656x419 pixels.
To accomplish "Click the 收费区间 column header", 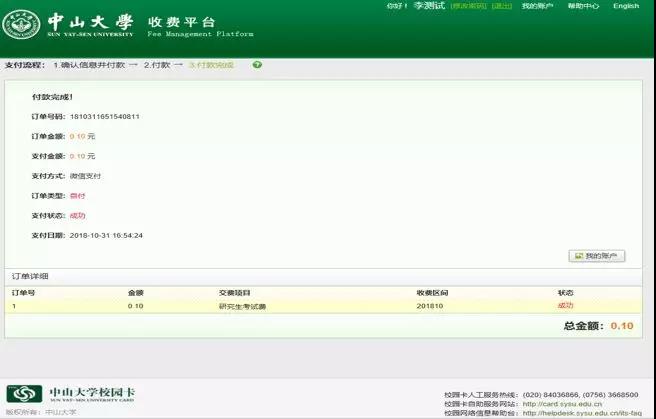I will pos(432,292).
